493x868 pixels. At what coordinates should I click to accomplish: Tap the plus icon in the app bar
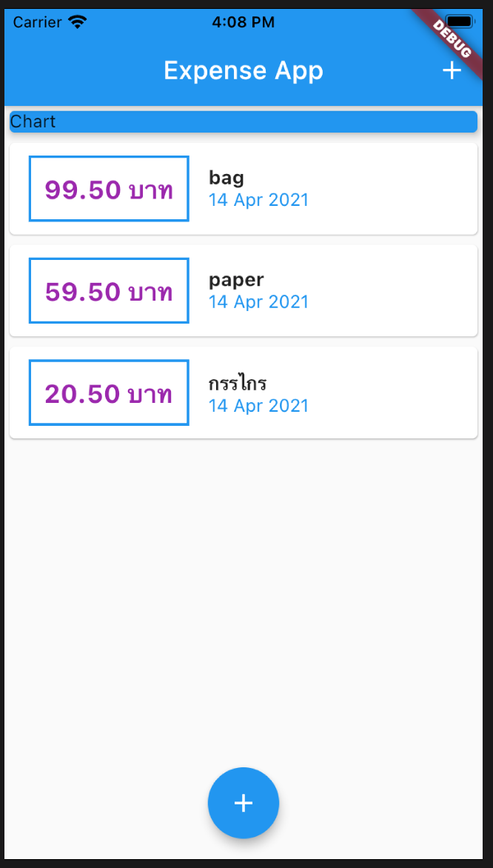coord(452,70)
